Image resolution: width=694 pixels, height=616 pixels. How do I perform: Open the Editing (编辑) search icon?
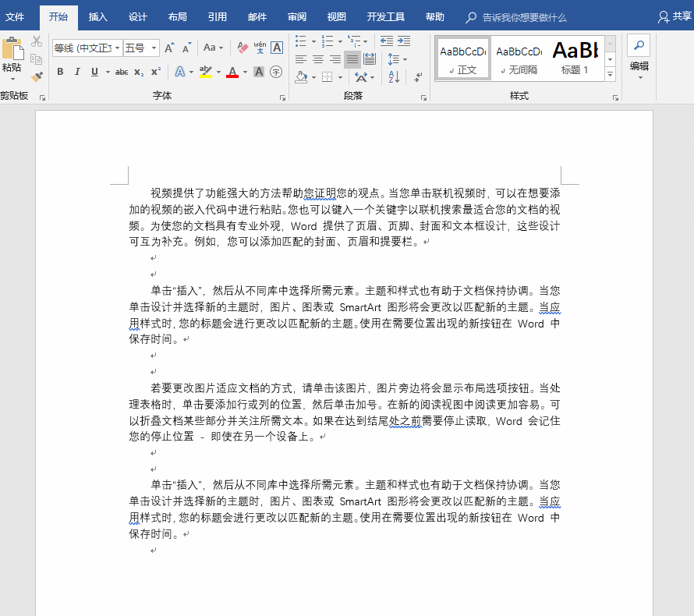(639, 44)
